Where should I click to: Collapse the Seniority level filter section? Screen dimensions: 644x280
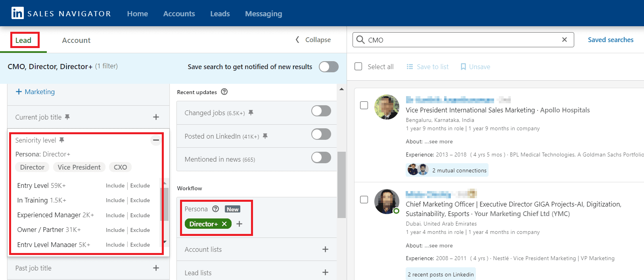click(x=156, y=140)
